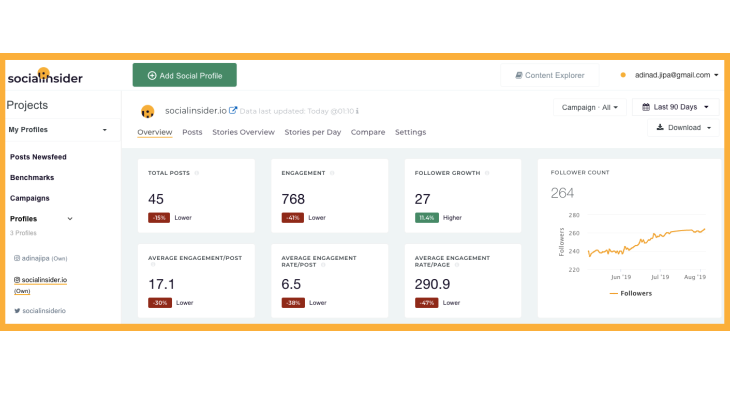This screenshot has width=730, height=400.
Task: Click the -47% engagement rate per page badge
Action: click(426, 303)
